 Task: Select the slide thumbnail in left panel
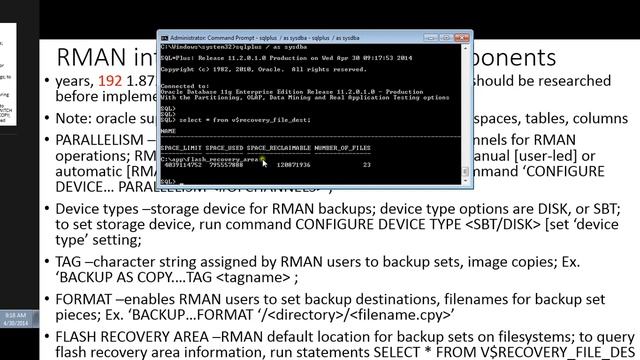(x=8, y=74)
